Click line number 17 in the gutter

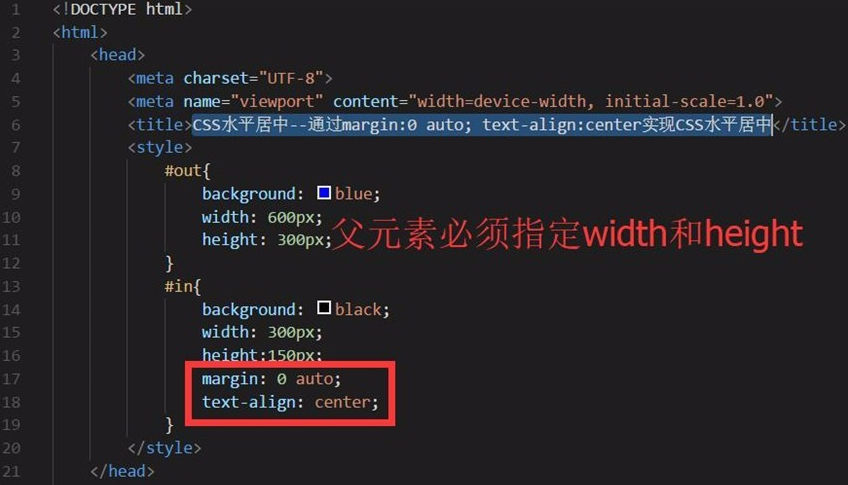click(11, 379)
